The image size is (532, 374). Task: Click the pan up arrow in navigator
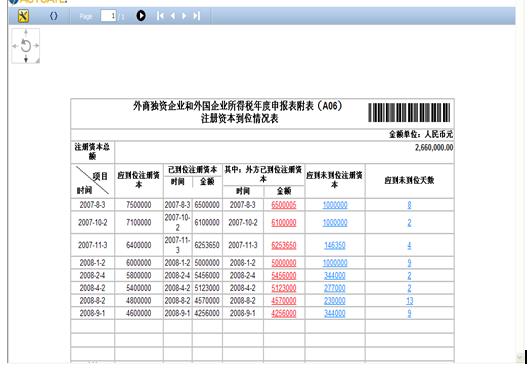tap(26, 33)
